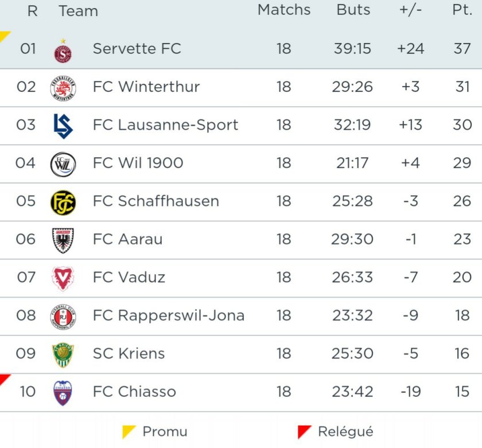Click the FC Chiasso club badge
The height and width of the screenshot is (448, 482).
click(x=63, y=392)
